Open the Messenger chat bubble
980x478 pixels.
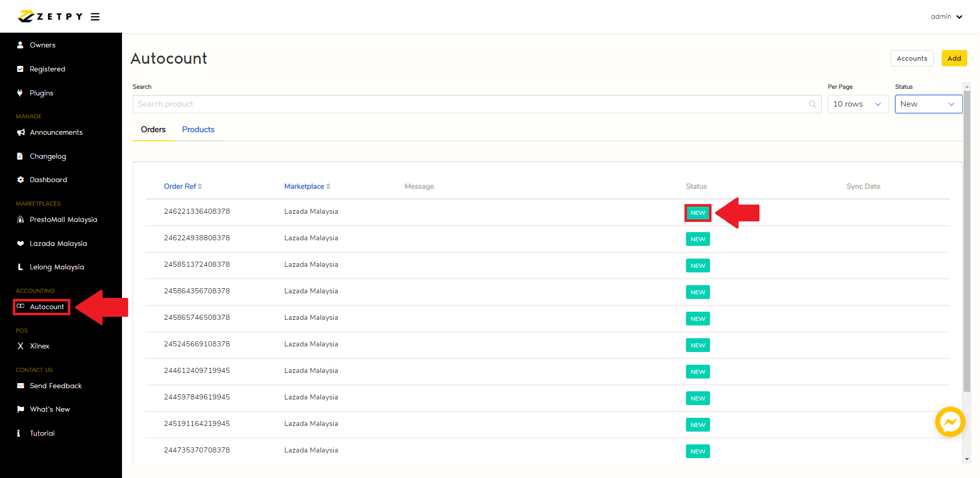click(x=950, y=422)
